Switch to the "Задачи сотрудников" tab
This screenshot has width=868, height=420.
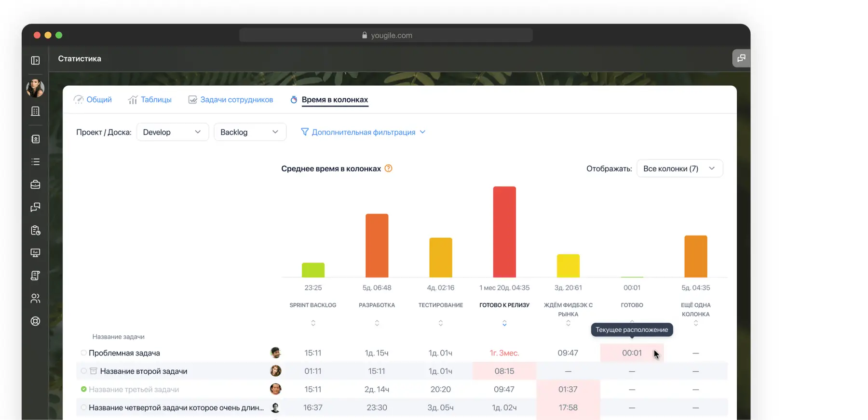231,100
